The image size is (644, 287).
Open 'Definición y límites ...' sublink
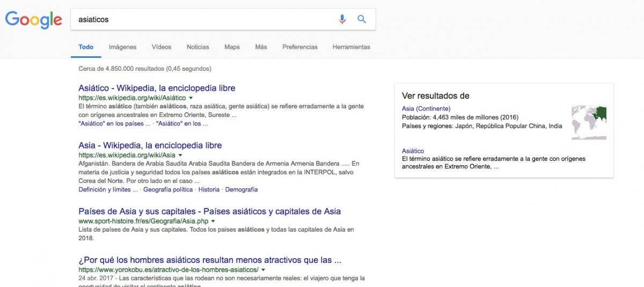coord(108,190)
